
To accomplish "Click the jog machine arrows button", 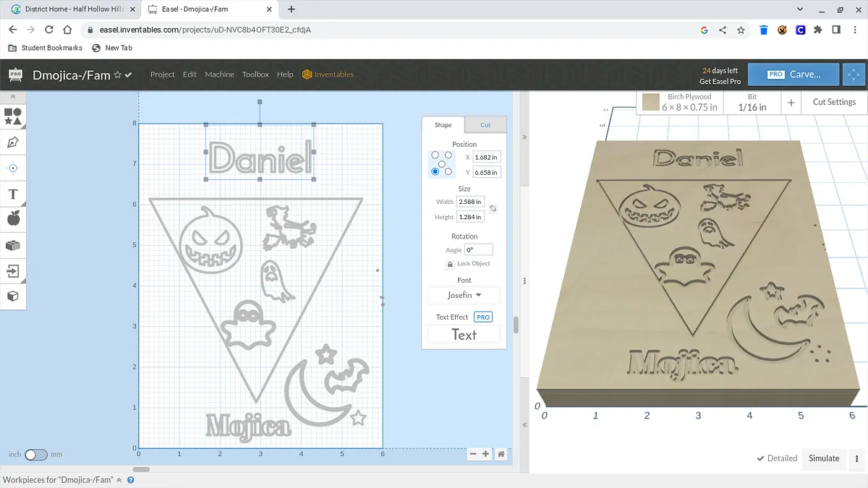I will (x=854, y=74).
